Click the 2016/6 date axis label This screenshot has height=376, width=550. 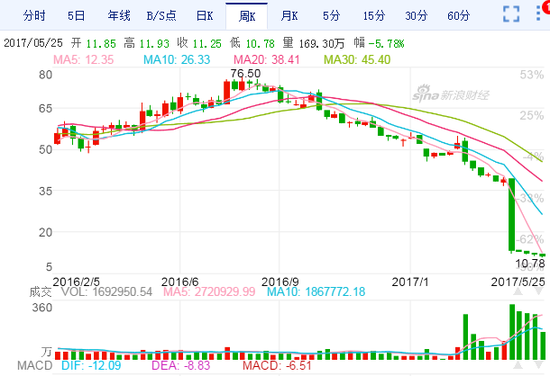180,282
